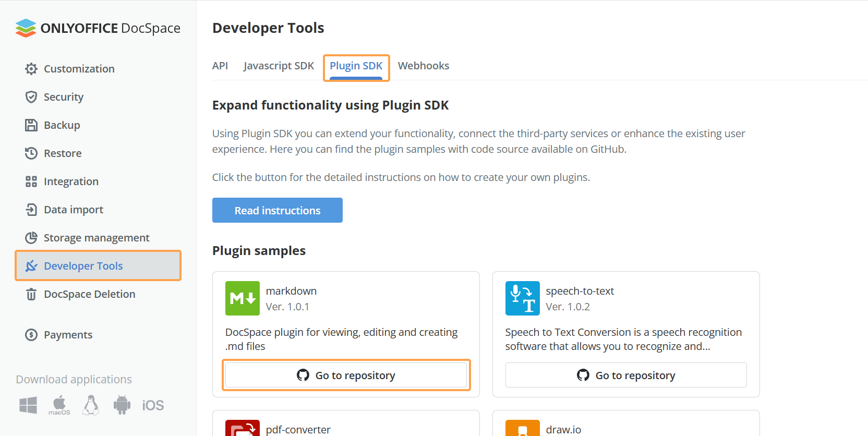This screenshot has height=436, width=868.
Task: Switch to the Javascript SDK tab
Action: tap(279, 66)
